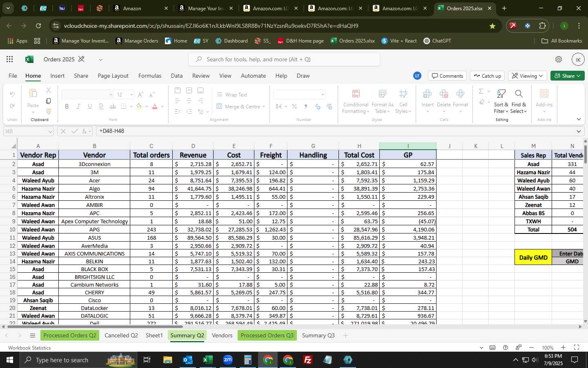
Task: Toggle Italic formatting
Action: click(x=78, y=106)
